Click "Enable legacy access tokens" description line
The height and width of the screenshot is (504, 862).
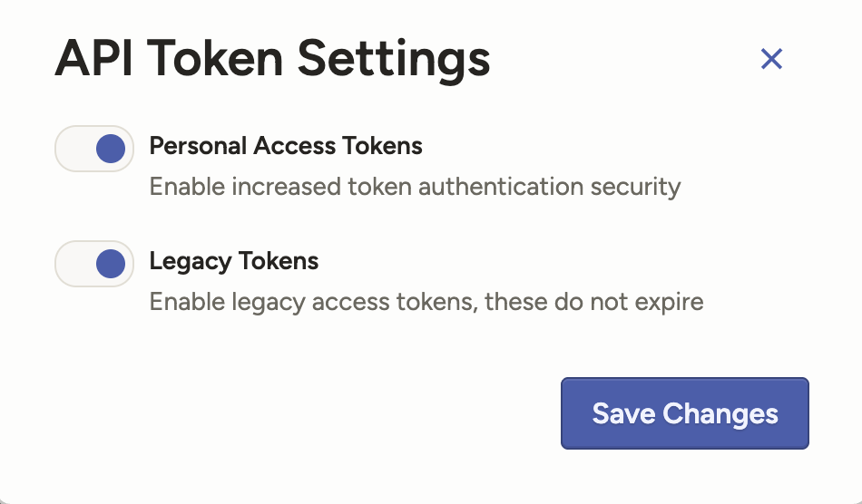tap(426, 301)
